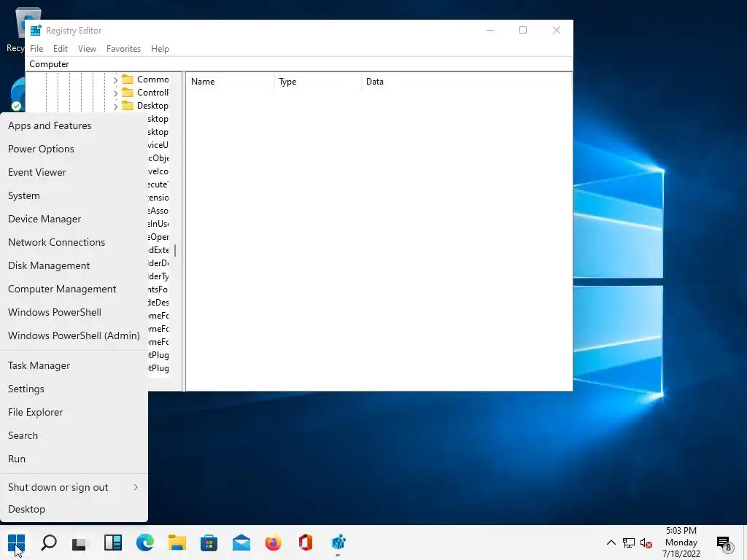Viewport: 747px width, 560px height.
Task: Open taskbar Search magnifier icon
Action: pos(49,542)
